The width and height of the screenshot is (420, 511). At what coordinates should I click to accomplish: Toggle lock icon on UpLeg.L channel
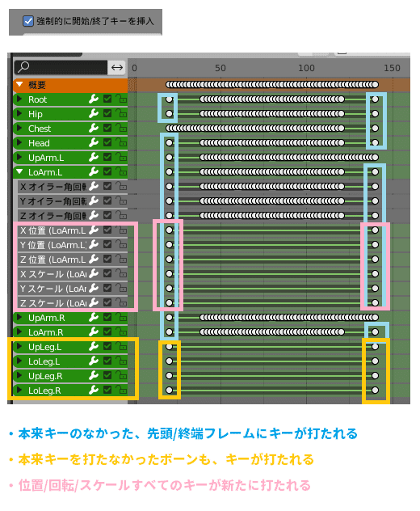point(121,346)
